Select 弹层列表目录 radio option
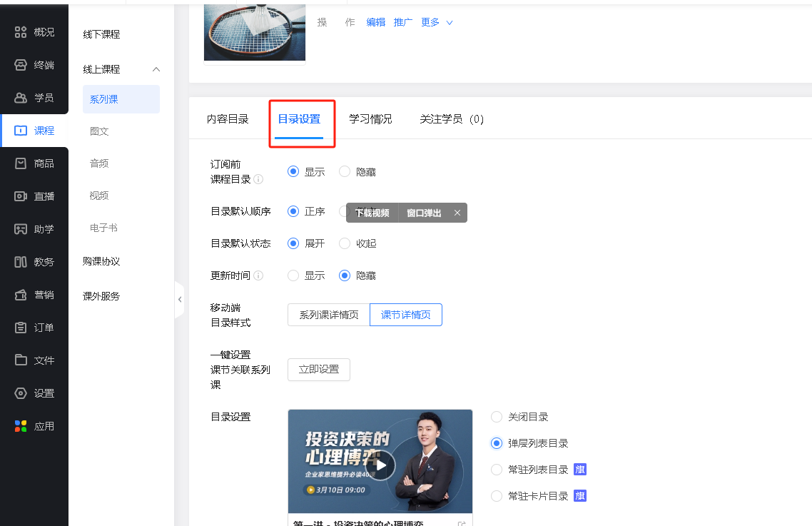Image resolution: width=812 pixels, height=526 pixels. click(497, 443)
